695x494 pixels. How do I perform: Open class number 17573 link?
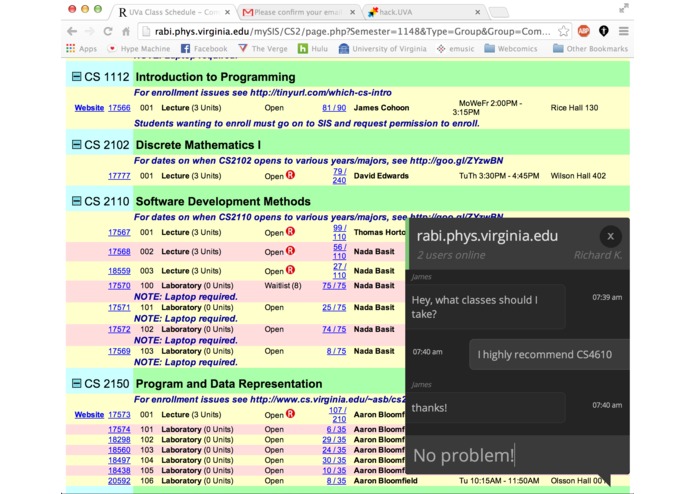point(119,415)
